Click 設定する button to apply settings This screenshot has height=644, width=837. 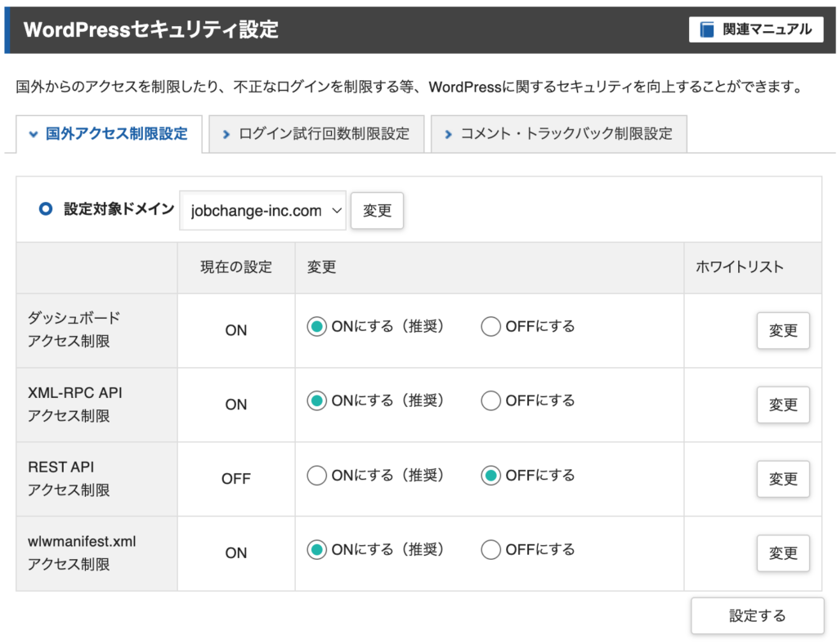[757, 616]
